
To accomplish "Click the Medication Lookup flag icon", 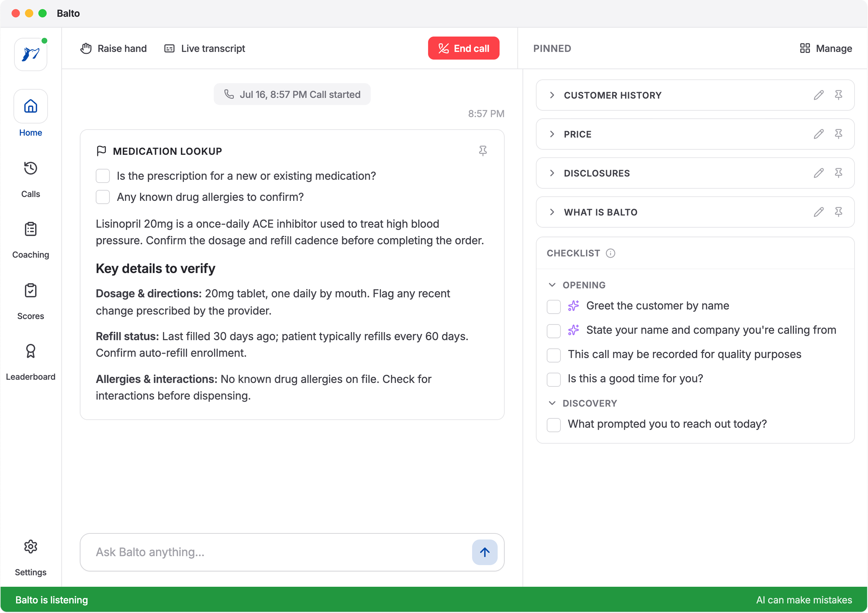I will (x=101, y=151).
